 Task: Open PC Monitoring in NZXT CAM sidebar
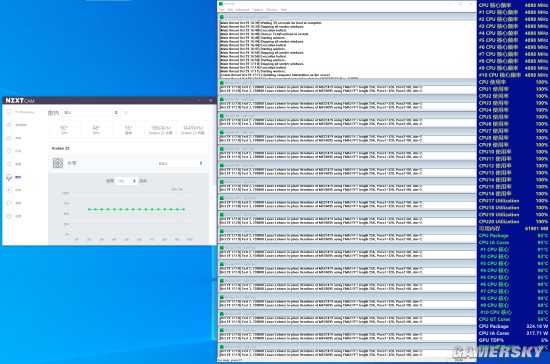click(20, 112)
